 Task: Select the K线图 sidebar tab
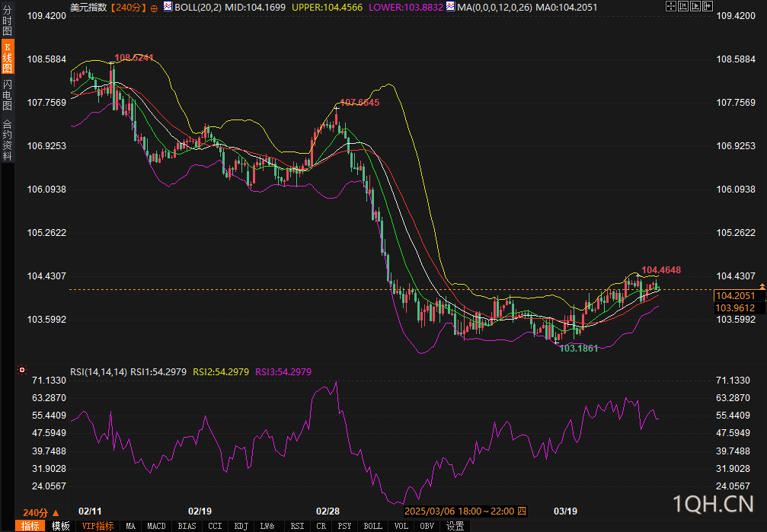(x=8, y=57)
